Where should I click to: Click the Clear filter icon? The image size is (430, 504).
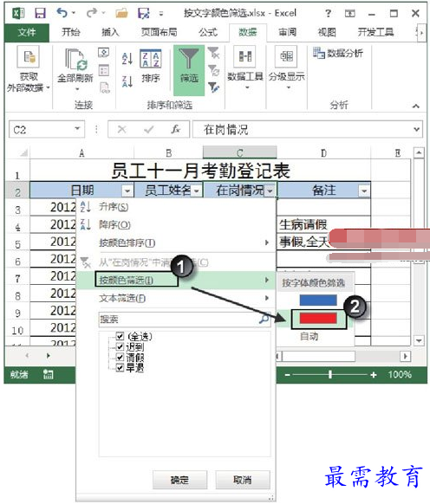click(x=213, y=53)
